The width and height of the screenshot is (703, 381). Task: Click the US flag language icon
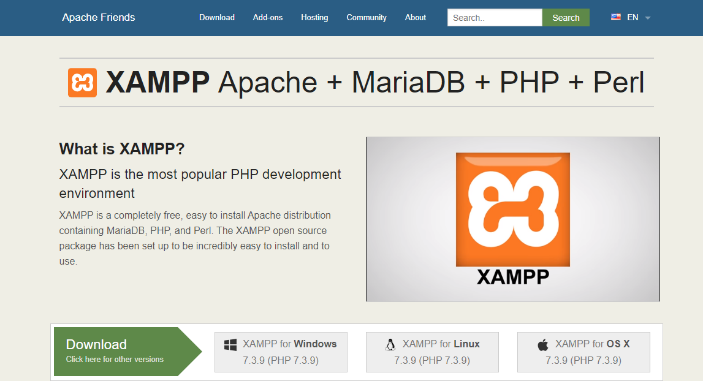coord(616,17)
